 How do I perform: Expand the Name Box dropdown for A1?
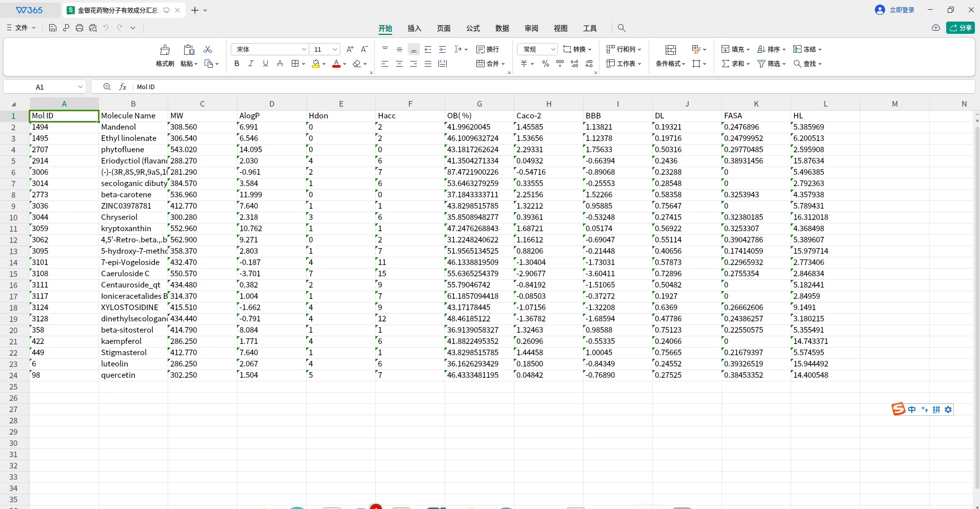(81, 87)
